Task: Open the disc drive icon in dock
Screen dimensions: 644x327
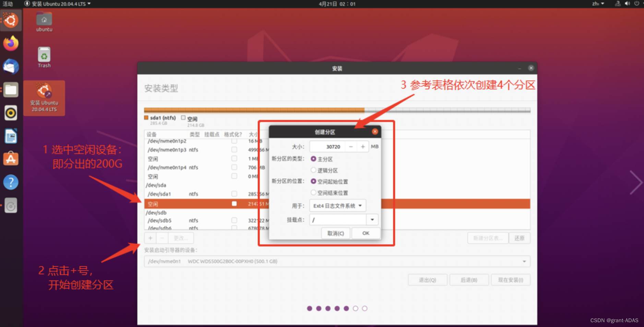Action: 11,206
